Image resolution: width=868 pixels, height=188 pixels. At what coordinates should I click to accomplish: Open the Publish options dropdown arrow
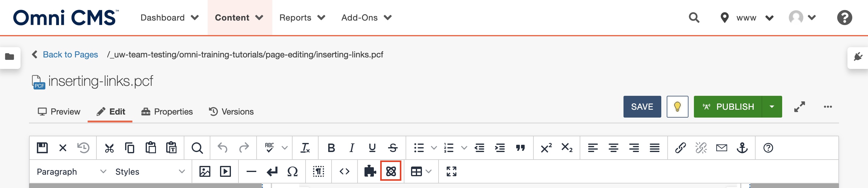pos(772,107)
